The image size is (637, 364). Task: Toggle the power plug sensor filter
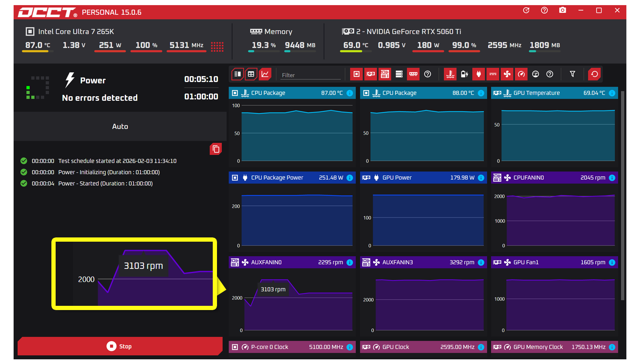(479, 74)
